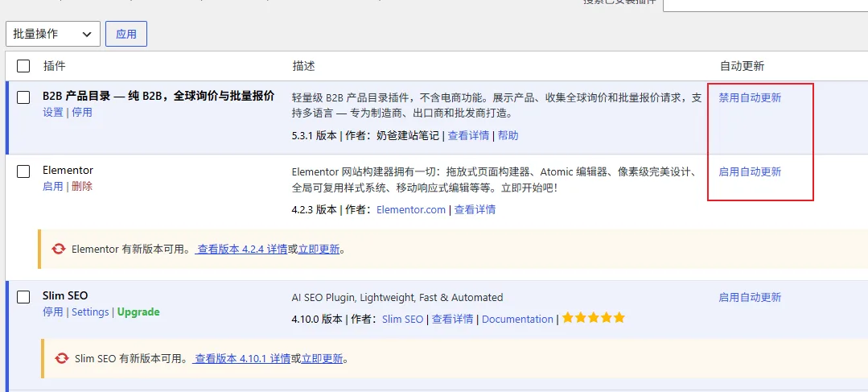
Task: Check the Elementor plugin checkbox
Action: pos(23,171)
